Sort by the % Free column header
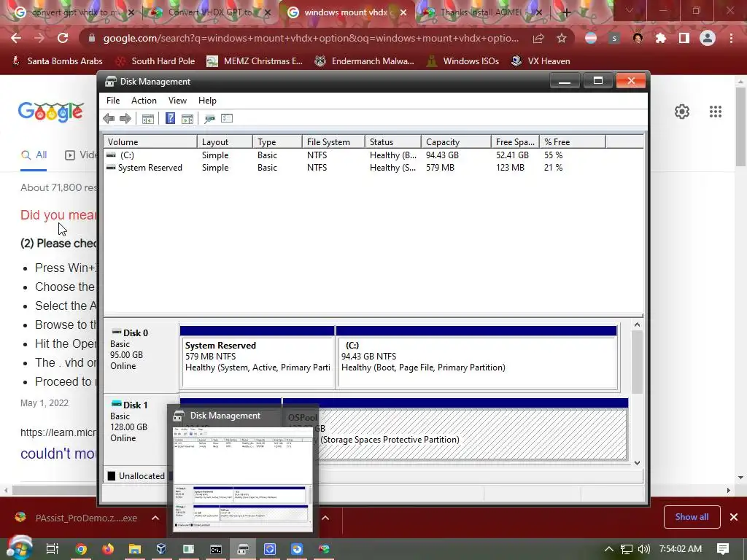Viewport: 747px width, 560px height. point(573,142)
